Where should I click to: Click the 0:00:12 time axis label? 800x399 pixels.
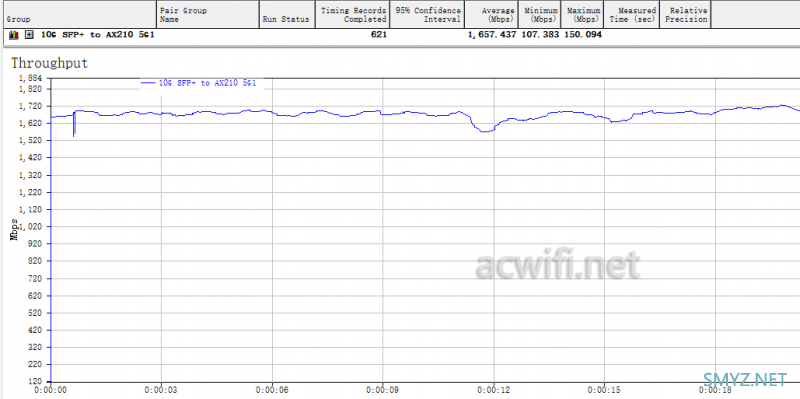(493, 390)
